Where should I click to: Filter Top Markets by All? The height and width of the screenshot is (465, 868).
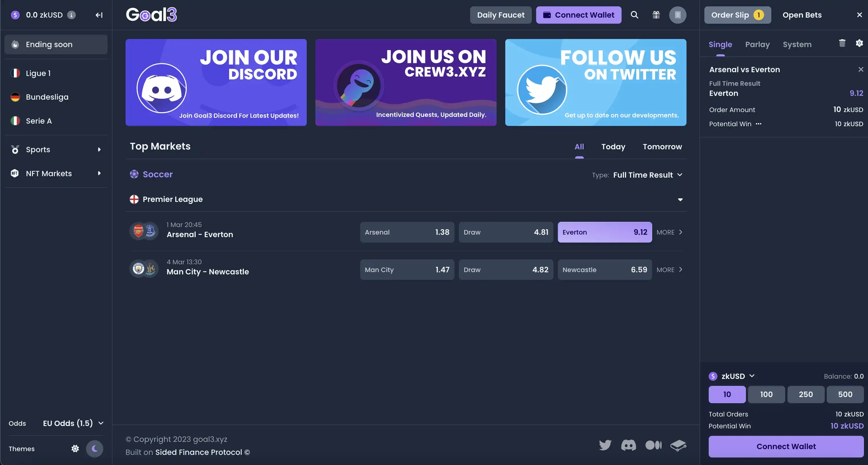click(x=579, y=147)
